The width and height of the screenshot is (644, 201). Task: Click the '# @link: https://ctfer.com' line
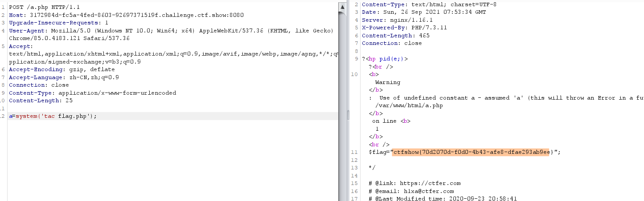point(414,183)
